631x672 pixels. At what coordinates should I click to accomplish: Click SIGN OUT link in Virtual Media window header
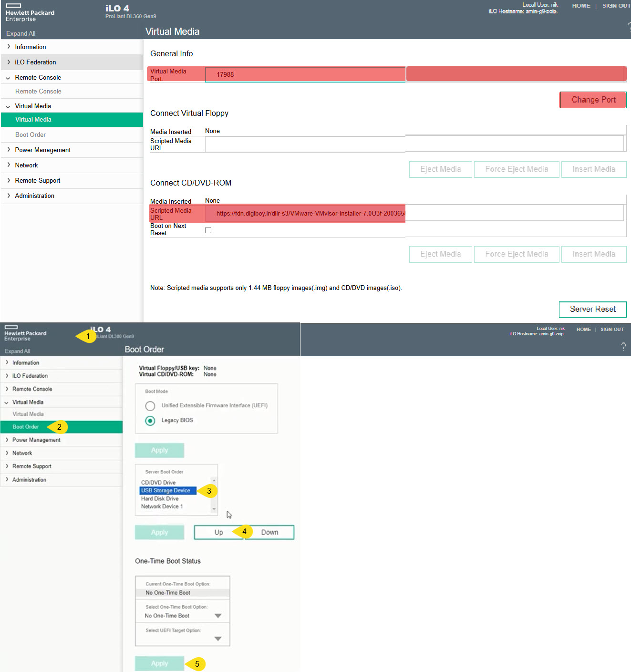click(616, 6)
